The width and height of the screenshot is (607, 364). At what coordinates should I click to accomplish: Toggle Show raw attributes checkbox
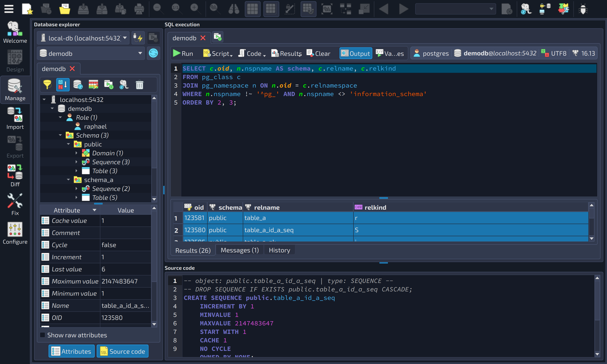42,335
